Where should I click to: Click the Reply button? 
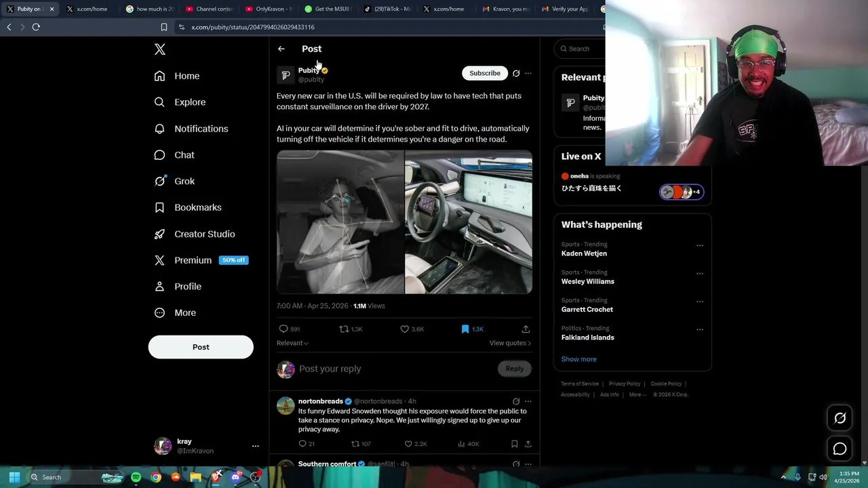click(514, 369)
